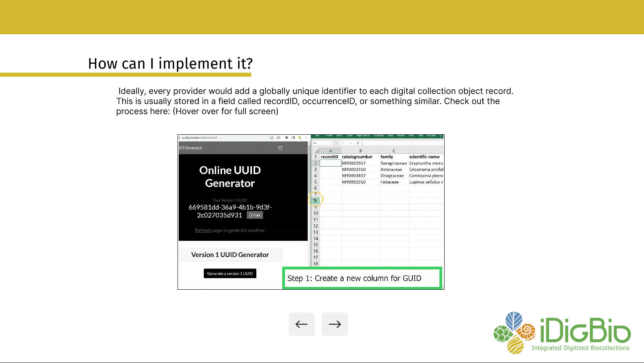Screen dimensions: 644x363
Task: Switch to the Excel Data ribbon tab
Action: pyautogui.click(x=390, y=136)
